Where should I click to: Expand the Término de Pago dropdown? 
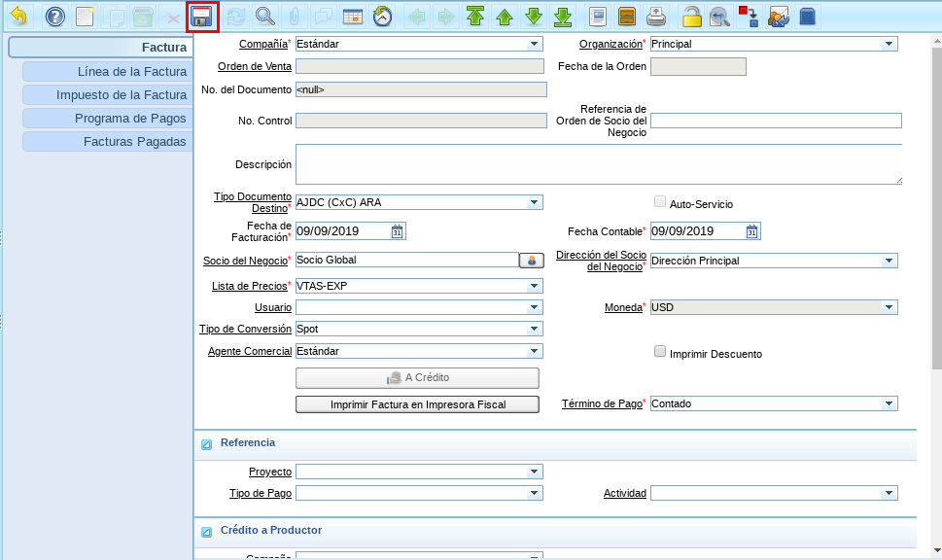[889, 403]
